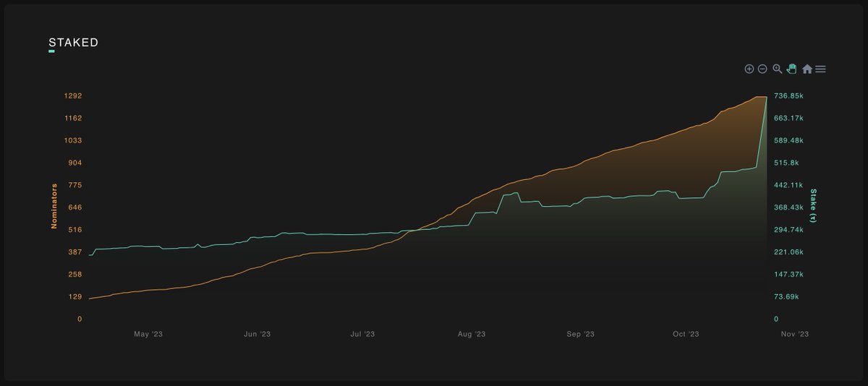Click the 221.06k stake axis label

tap(788, 252)
